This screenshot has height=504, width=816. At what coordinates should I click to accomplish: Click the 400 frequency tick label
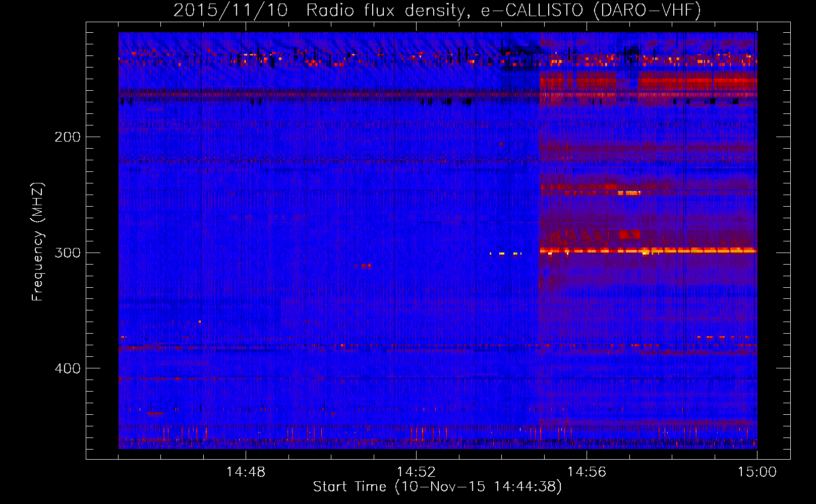68,368
